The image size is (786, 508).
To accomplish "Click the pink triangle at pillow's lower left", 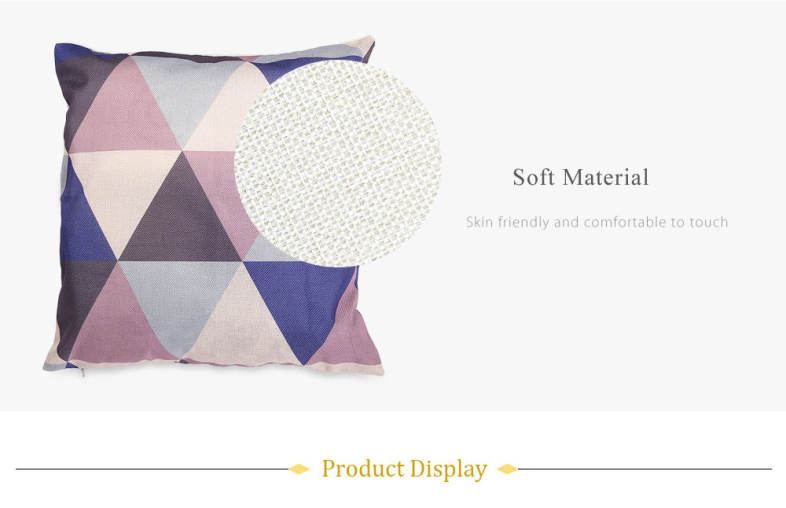I will [x=118, y=323].
